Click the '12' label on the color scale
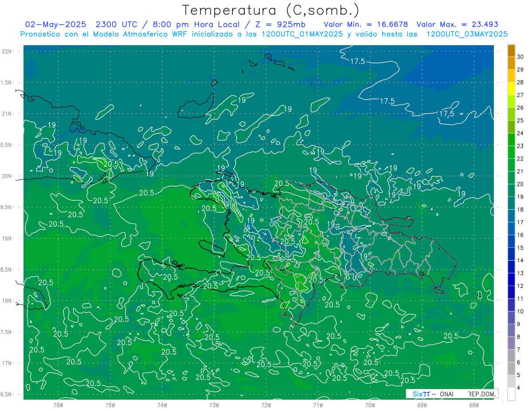This screenshot has height=411, width=532. [520, 286]
